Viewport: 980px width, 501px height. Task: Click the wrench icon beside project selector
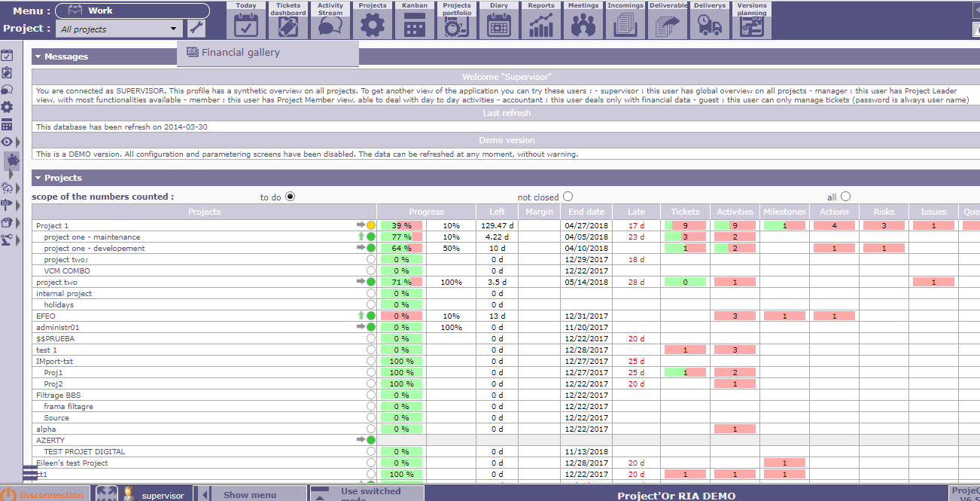[196, 29]
